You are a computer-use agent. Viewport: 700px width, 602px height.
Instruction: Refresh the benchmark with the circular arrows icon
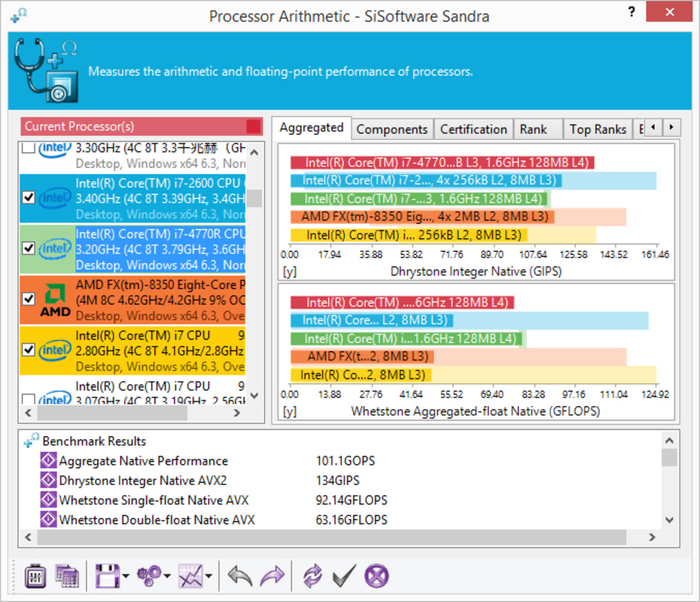pyautogui.click(x=313, y=576)
